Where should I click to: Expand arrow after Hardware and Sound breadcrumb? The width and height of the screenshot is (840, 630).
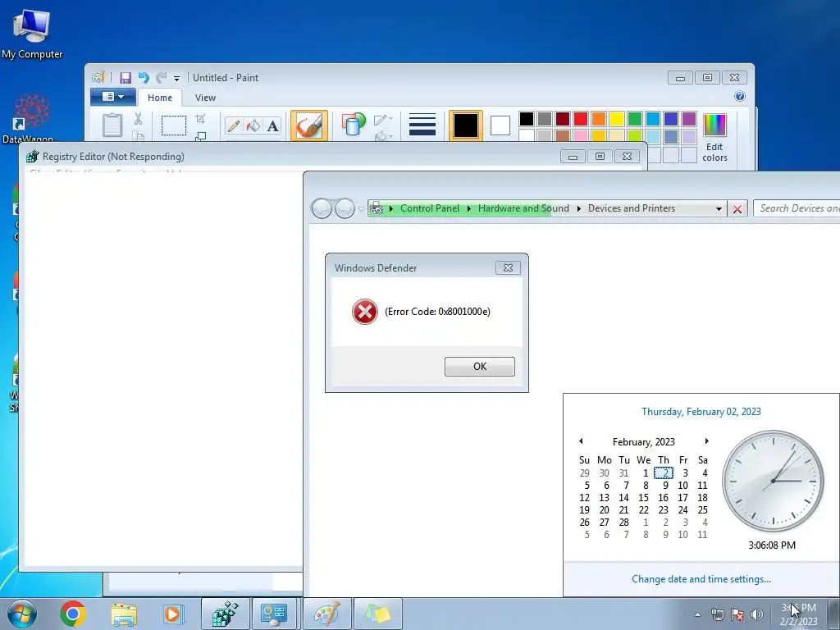pyautogui.click(x=578, y=208)
